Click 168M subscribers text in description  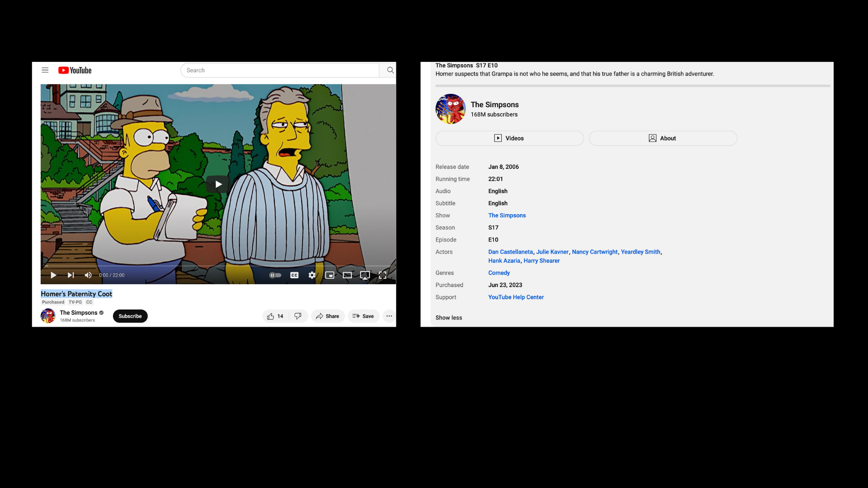[x=494, y=115]
